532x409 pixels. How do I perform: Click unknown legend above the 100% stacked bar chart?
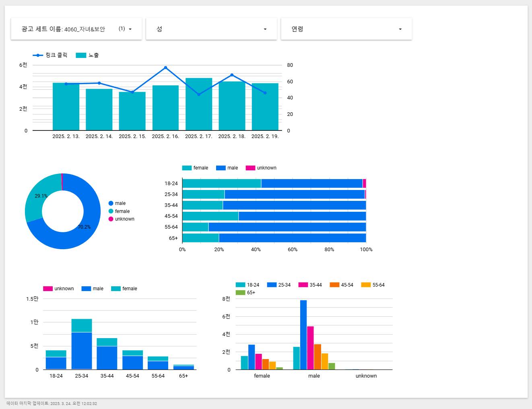tap(261, 168)
